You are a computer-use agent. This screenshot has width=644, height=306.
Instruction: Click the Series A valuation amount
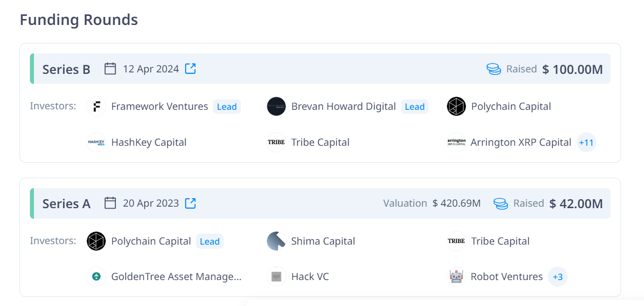(x=456, y=203)
